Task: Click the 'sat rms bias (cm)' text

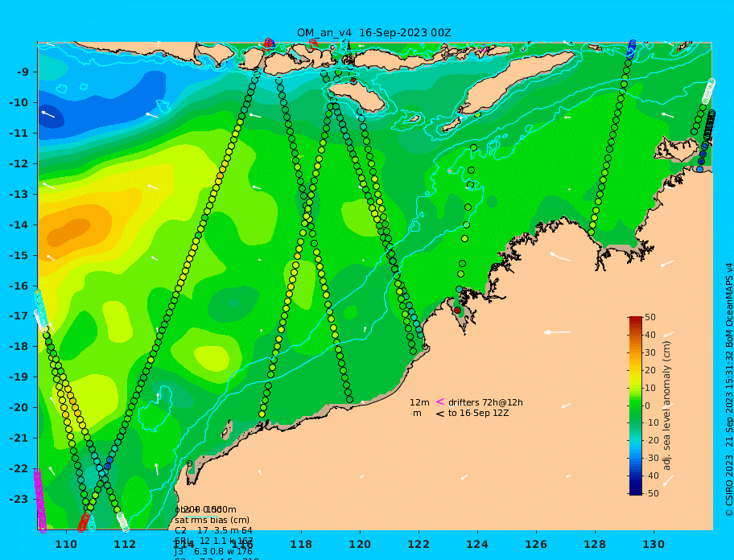Action: (212, 520)
